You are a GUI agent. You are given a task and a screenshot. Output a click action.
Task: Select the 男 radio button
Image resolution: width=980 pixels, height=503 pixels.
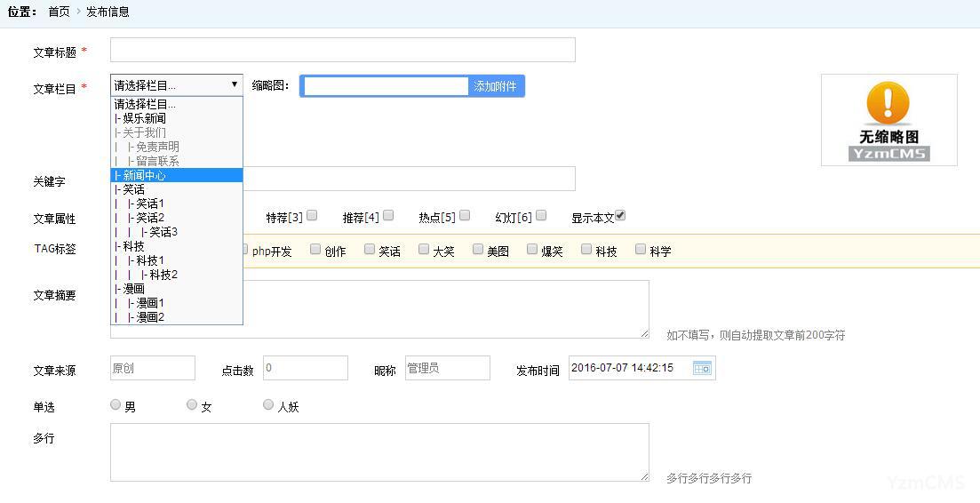(x=116, y=404)
